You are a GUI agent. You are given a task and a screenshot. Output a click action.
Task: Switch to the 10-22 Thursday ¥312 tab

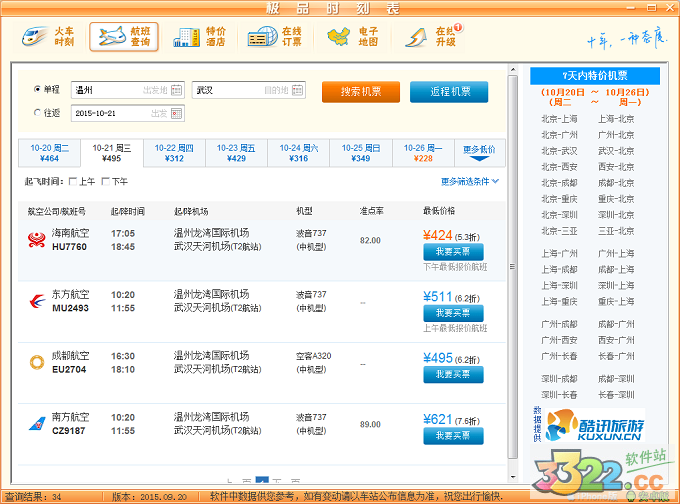[x=174, y=152]
